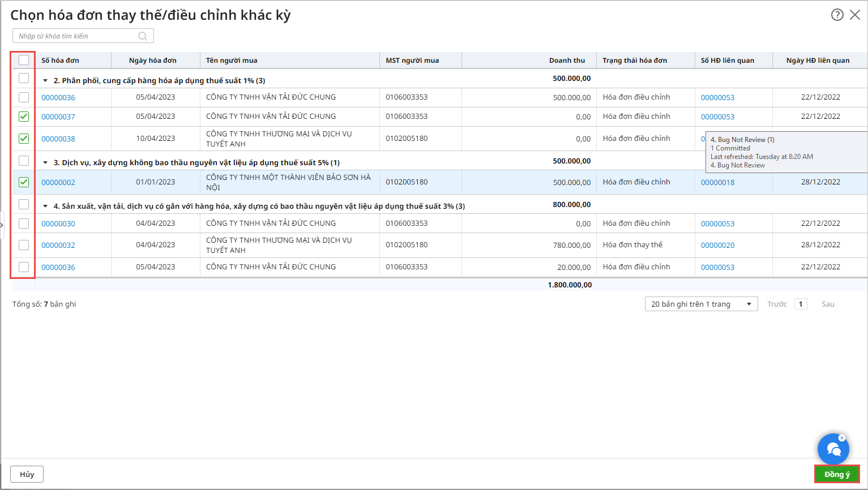Click the keyword search input field
Viewport: 868px width, 490px height.
coord(83,36)
